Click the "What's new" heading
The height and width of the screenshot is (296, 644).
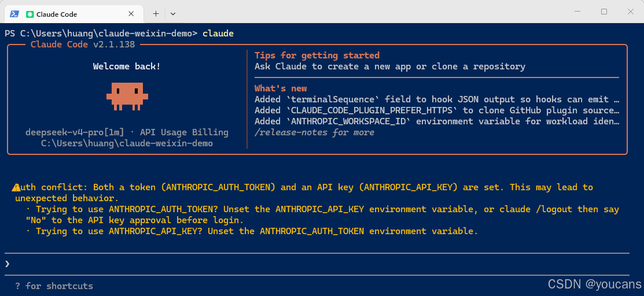click(281, 88)
